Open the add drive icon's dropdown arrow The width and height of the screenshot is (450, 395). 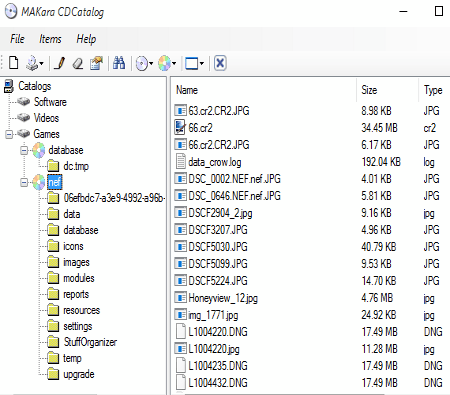click(x=41, y=63)
